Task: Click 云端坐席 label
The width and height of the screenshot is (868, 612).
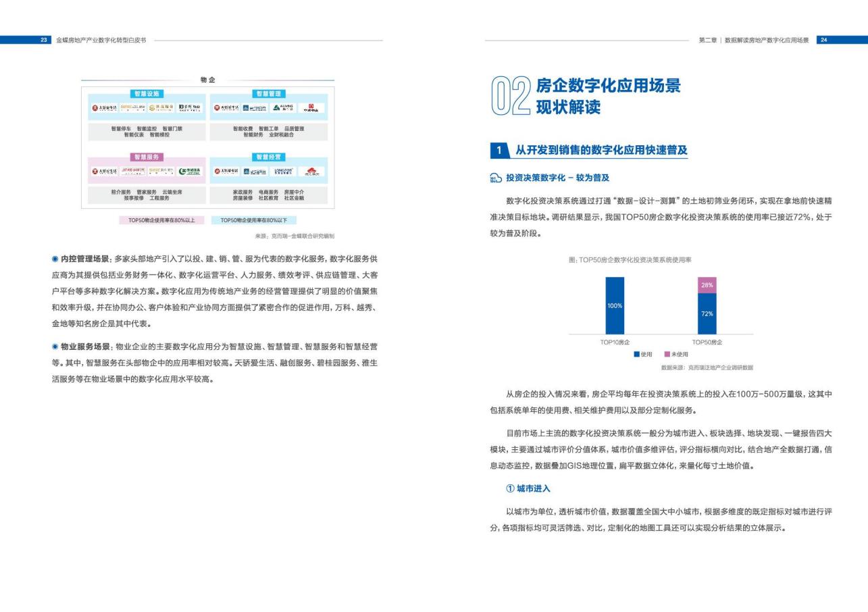Action: click(x=172, y=192)
